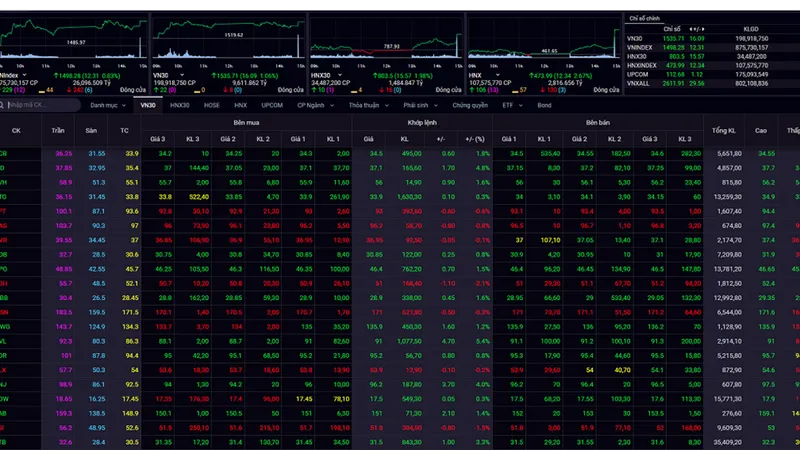Viewport: 800px width, 450px height.
Task: Open the HNX30 intraday chart
Action: pos(386,40)
